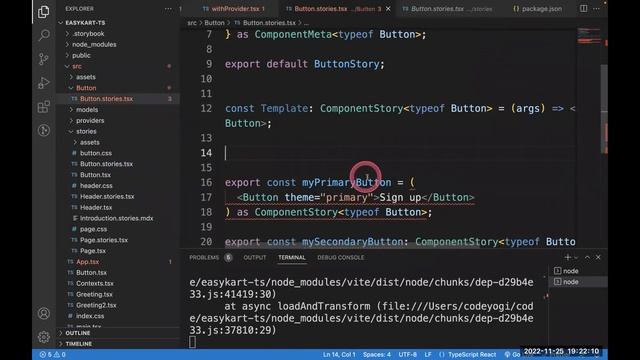
Task: Open the Search view
Action: coord(44,35)
